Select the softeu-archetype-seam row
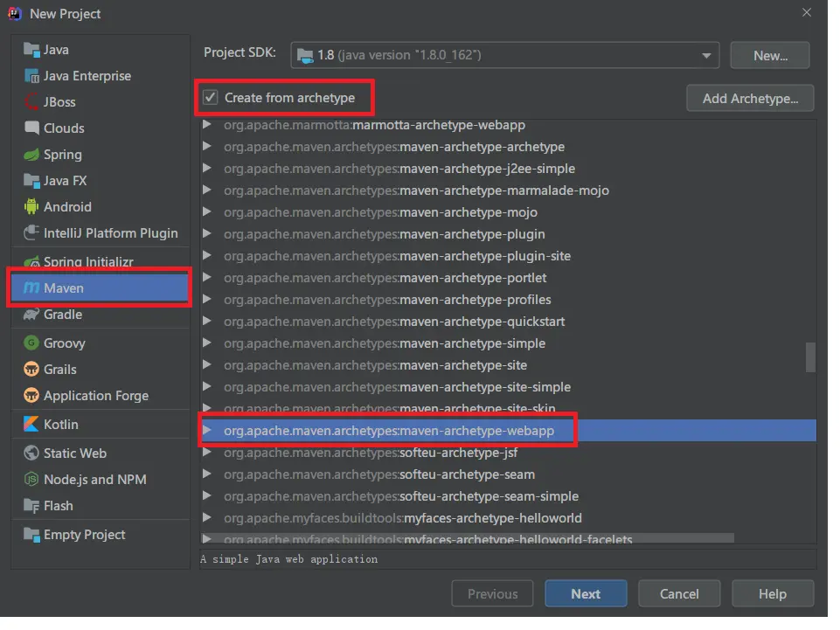Screen dimensions: 840x630 (x=510, y=475)
